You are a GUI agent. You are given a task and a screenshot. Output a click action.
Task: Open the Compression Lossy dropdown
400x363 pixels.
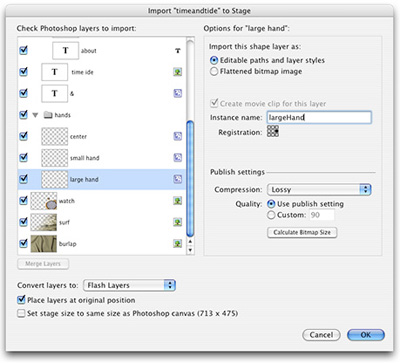(319, 190)
